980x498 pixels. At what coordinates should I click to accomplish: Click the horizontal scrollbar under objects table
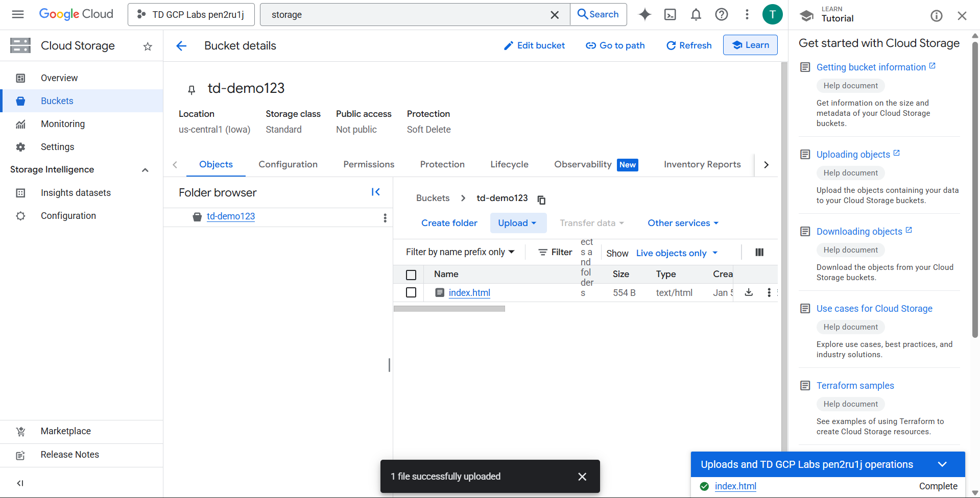(x=449, y=309)
